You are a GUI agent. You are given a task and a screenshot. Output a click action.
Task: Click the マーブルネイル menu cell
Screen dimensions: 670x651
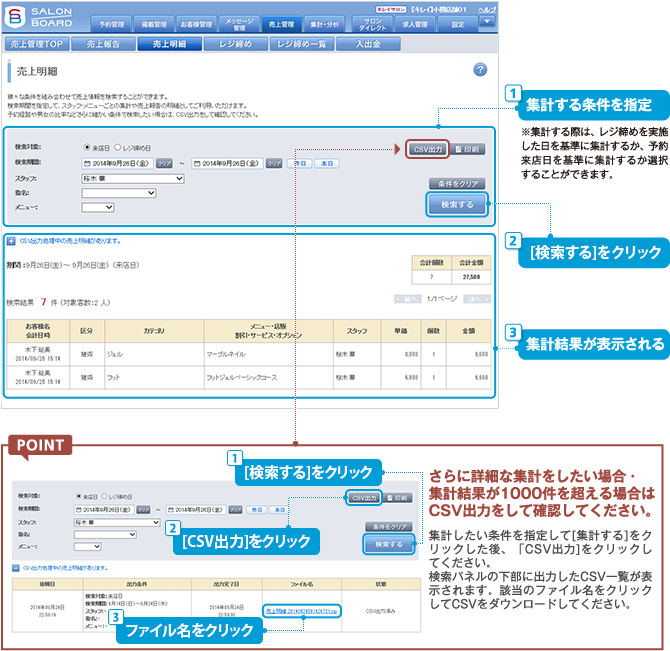coord(268,354)
